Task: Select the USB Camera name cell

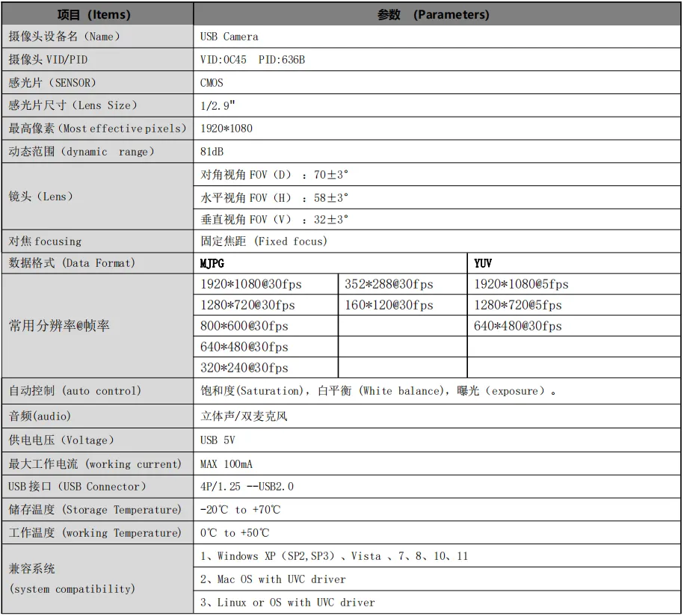Action: [x=229, y=37]
